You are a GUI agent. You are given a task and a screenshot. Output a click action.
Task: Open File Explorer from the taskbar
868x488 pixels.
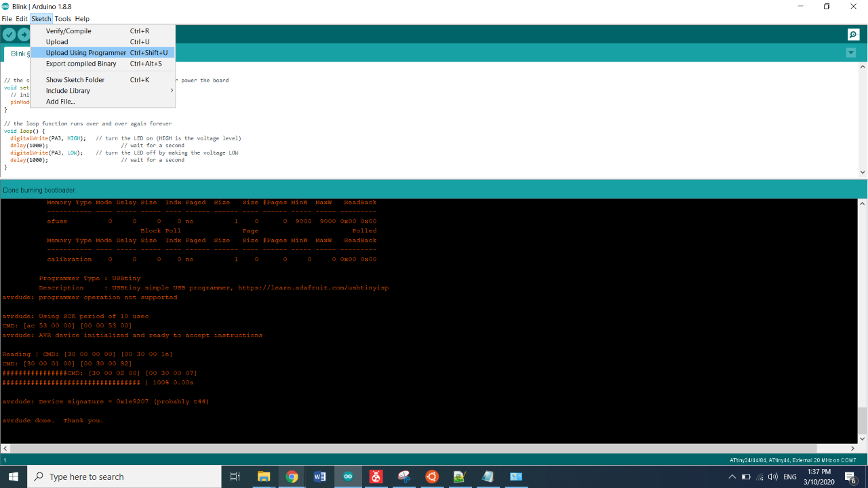coord(264,477)
